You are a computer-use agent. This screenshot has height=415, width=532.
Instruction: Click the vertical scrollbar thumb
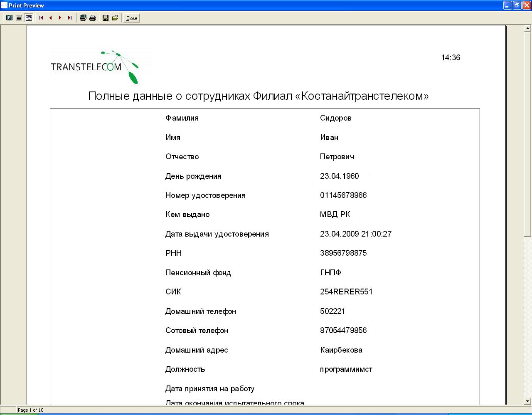click(528, 133)
